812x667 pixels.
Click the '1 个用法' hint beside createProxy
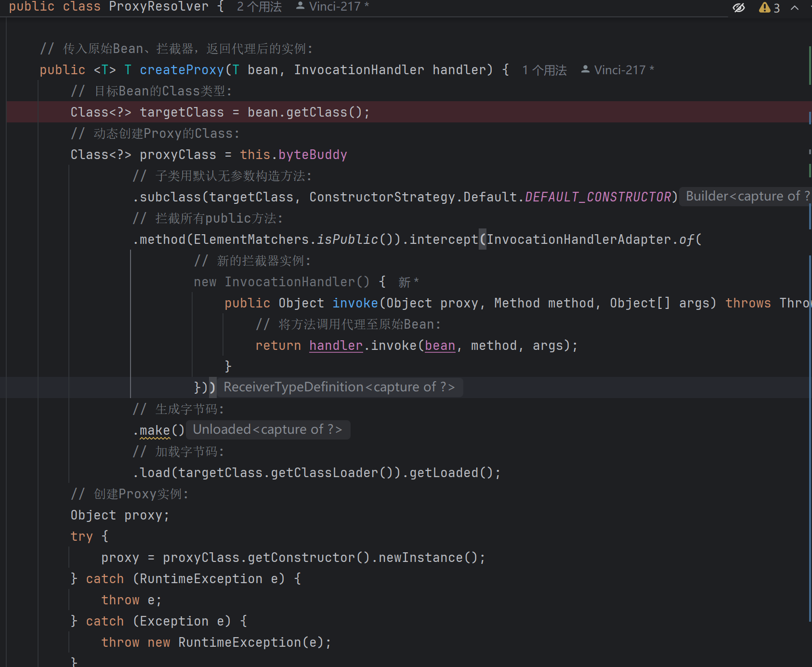tap(544, 70)
